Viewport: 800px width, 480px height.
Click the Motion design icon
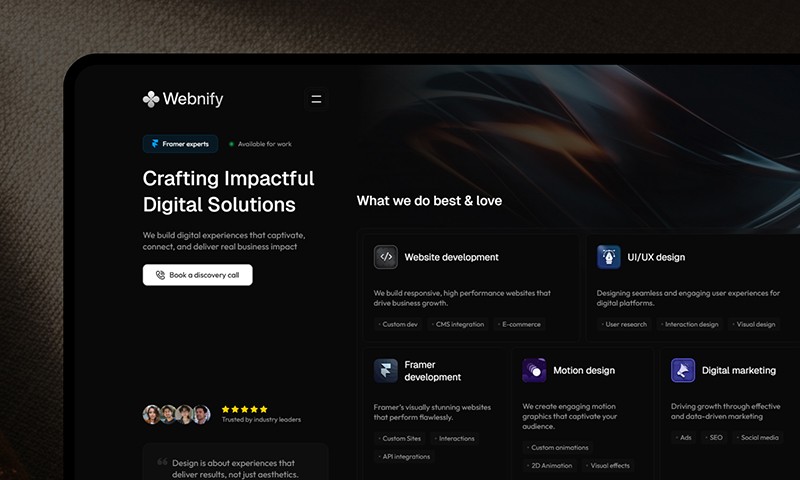(x=534, y=370)
